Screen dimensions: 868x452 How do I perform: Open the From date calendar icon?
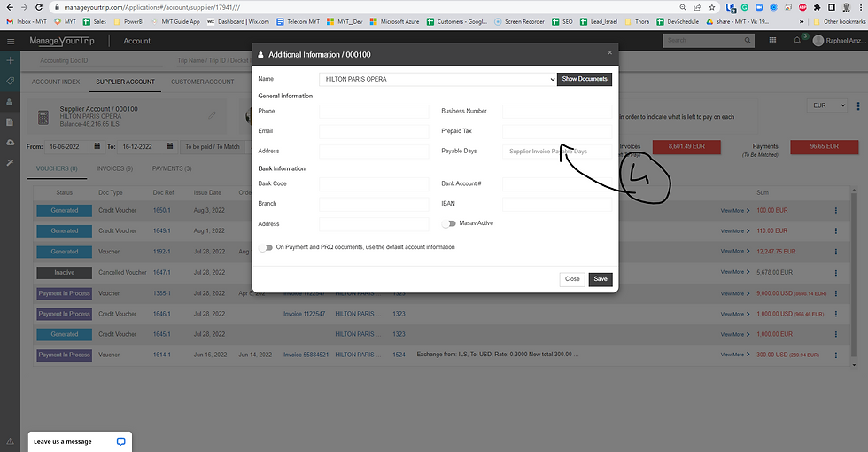97,146
